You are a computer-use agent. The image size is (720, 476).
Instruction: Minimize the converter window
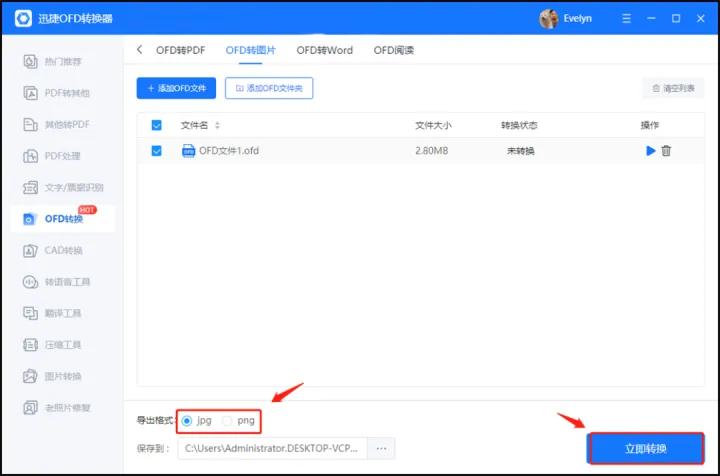click(x=651, y=18)
